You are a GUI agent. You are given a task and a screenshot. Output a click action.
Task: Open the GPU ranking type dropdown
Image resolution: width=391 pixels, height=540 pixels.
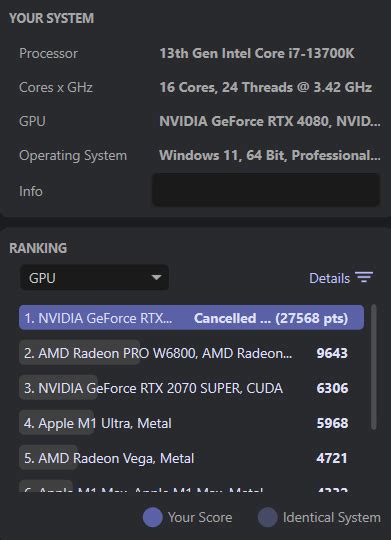[94, 278]
